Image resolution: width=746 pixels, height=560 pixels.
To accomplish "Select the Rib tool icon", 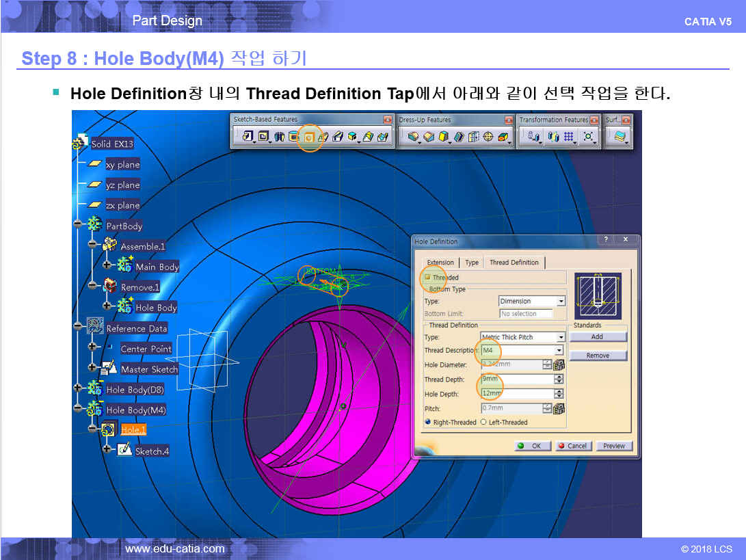I will pyautogui.click(x=323, y=137).
